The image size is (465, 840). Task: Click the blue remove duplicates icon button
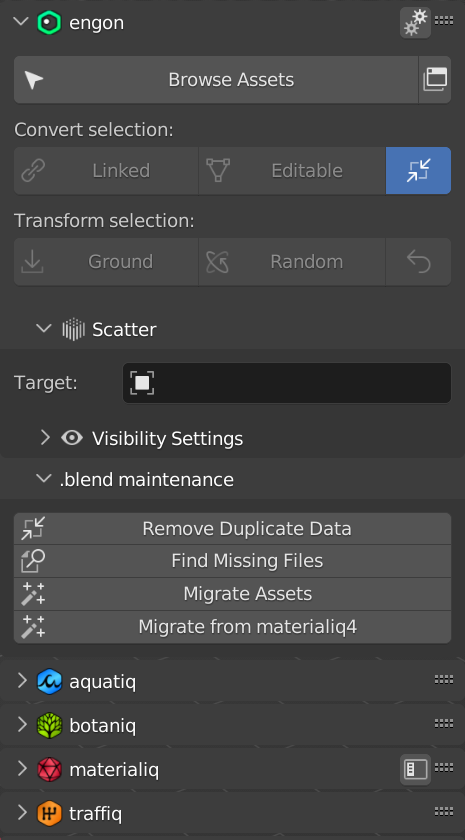(418, 170)
